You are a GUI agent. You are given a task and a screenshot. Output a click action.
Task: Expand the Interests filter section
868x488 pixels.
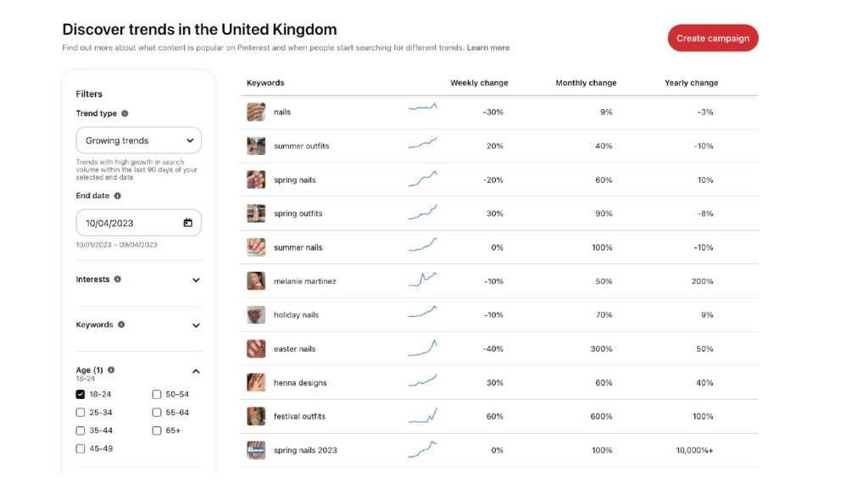coord(196,280)
